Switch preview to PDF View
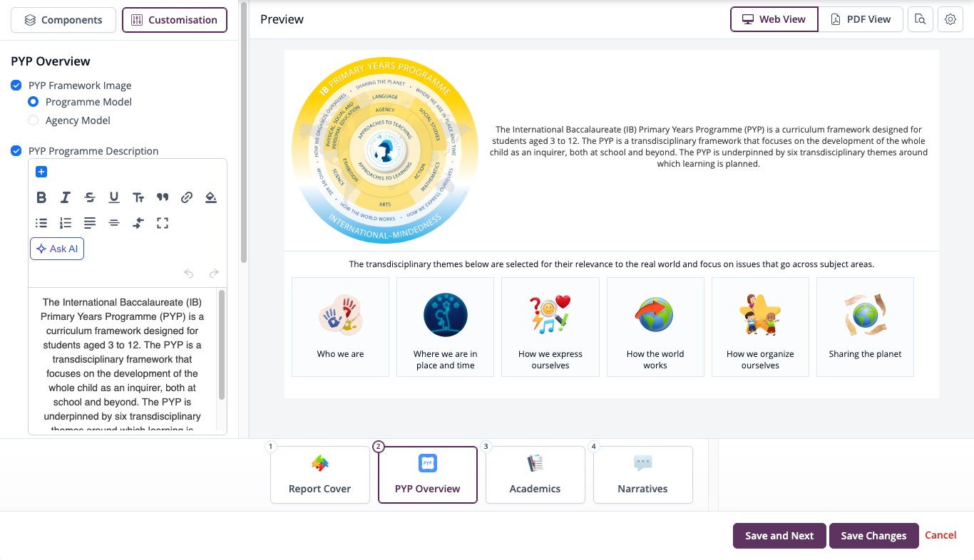Screen dimensions: 974x560 pos(861,19)
